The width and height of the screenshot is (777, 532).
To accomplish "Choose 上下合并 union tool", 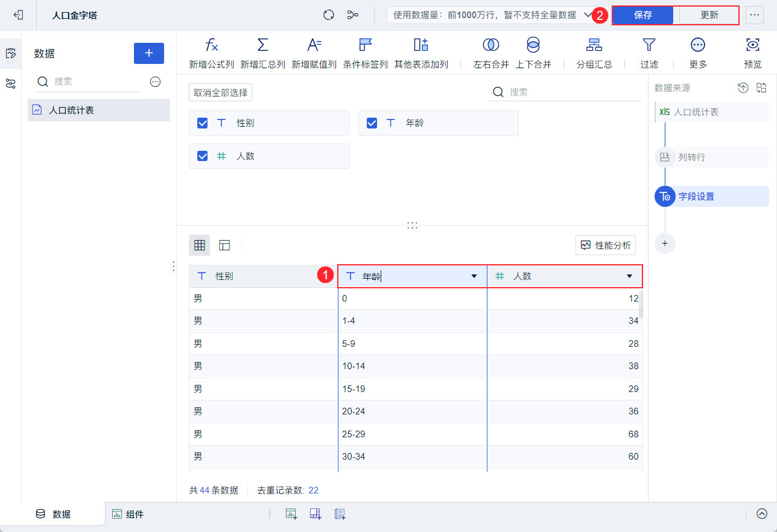I will (533, 53).
